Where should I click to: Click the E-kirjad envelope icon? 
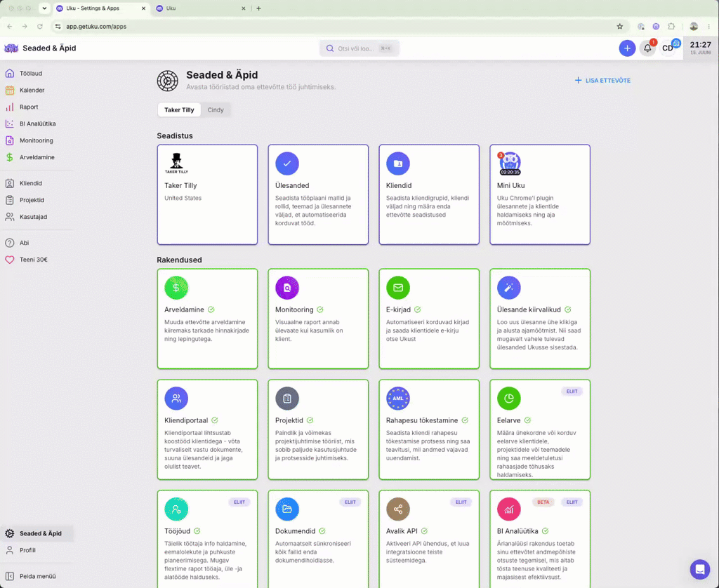click(x=398, y=288)
